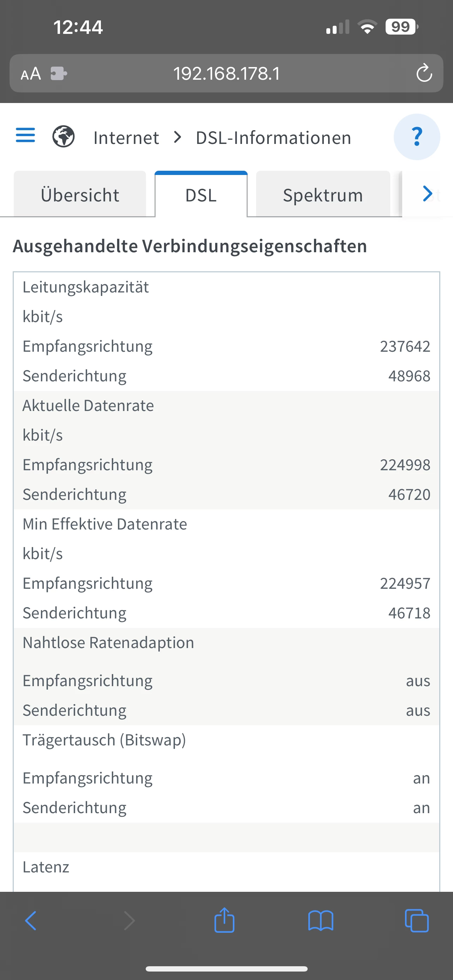Screen dimensions: 453x980
Task: Tap the Safari share icon
Action: (224, 921)
